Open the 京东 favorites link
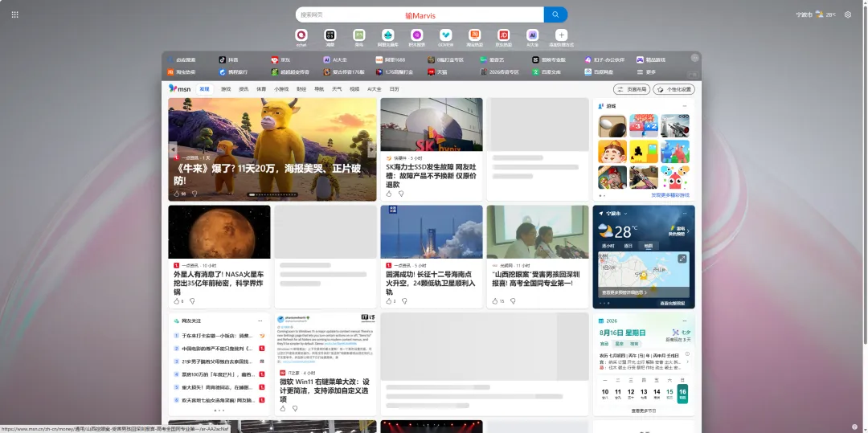Viewport: 868px width, 433px height. pos(280,59)
